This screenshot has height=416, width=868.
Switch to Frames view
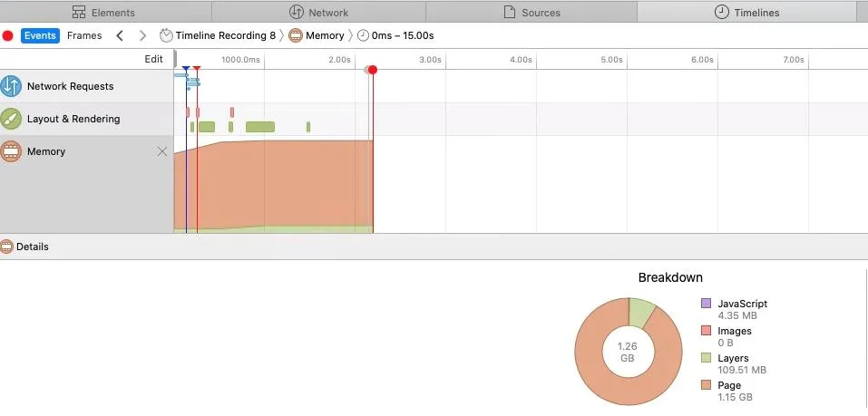[x=84, y=36]
